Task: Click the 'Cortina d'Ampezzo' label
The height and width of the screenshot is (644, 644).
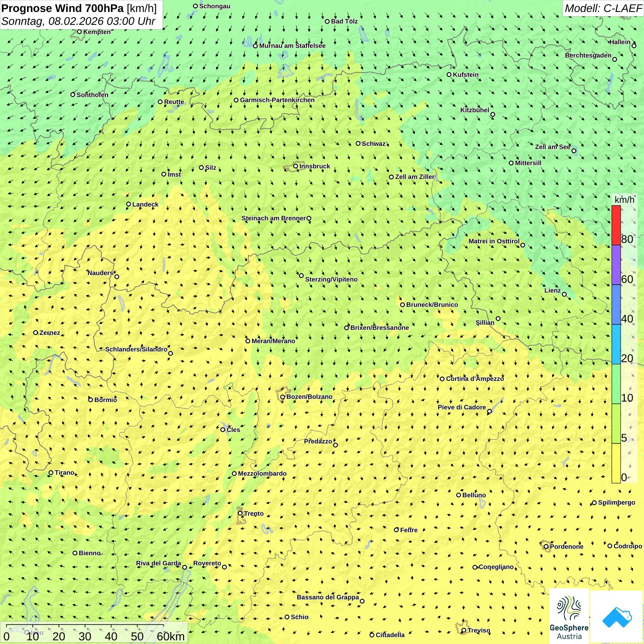Action: (475, 379)
